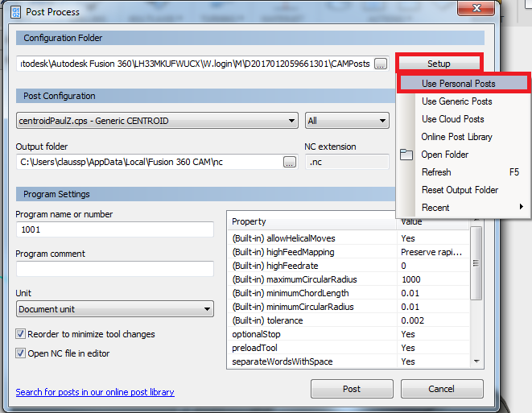
Task: Select separateWordsWithSpace property row
Action: (348, 361)
